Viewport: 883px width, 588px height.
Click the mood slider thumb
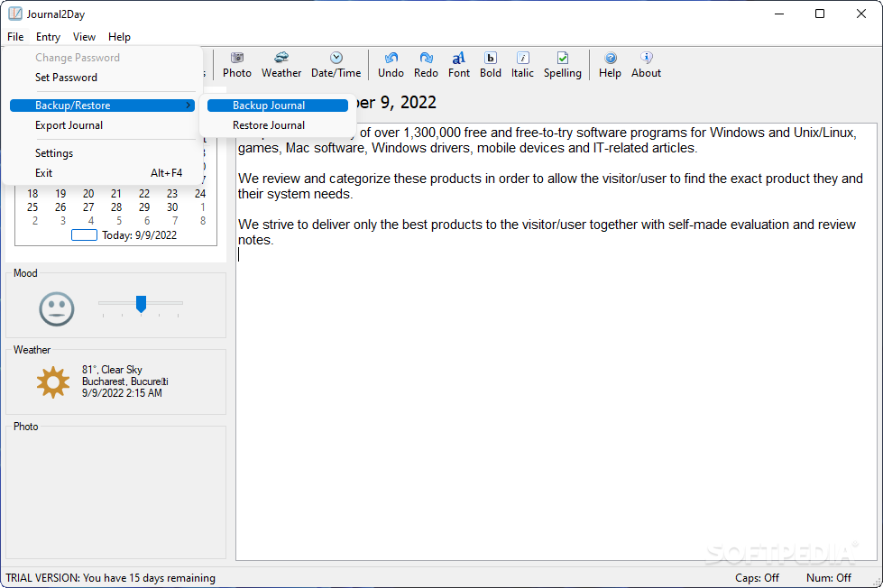[x=141, y=304]
